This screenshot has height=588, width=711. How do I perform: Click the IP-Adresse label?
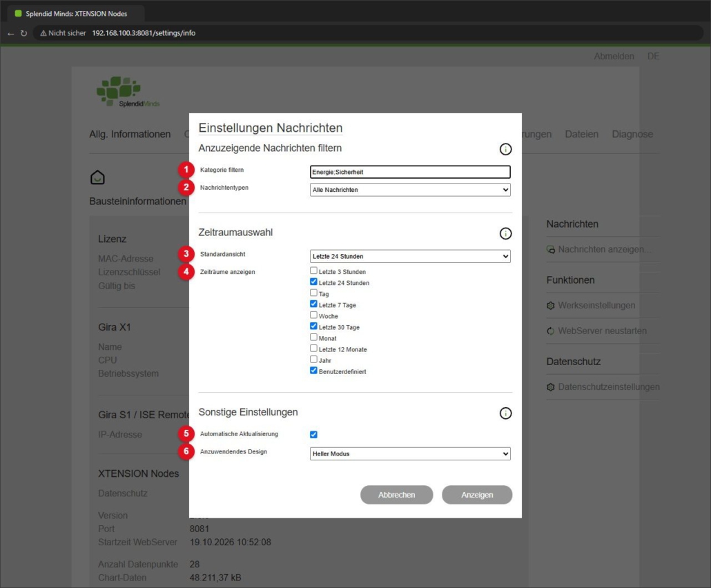120,435
